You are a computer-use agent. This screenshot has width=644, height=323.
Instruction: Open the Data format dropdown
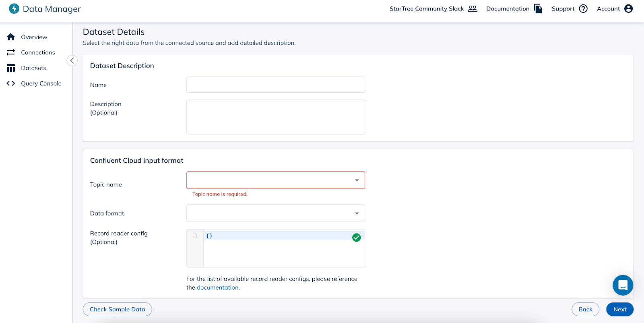(275, 213)
